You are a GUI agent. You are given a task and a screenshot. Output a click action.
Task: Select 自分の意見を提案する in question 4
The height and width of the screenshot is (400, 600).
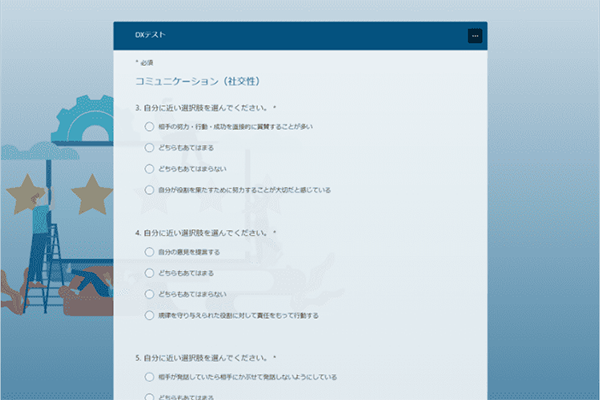[x=150, y=252]
